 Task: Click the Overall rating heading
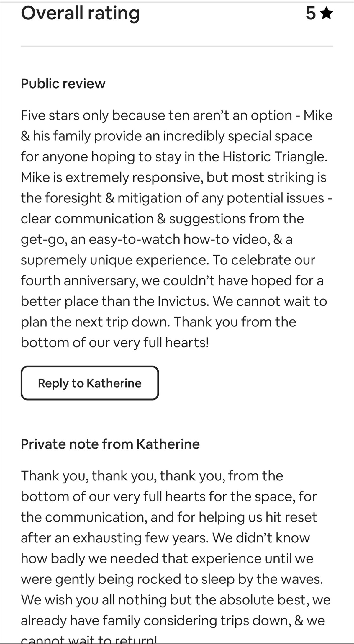[x=80, y=13]
